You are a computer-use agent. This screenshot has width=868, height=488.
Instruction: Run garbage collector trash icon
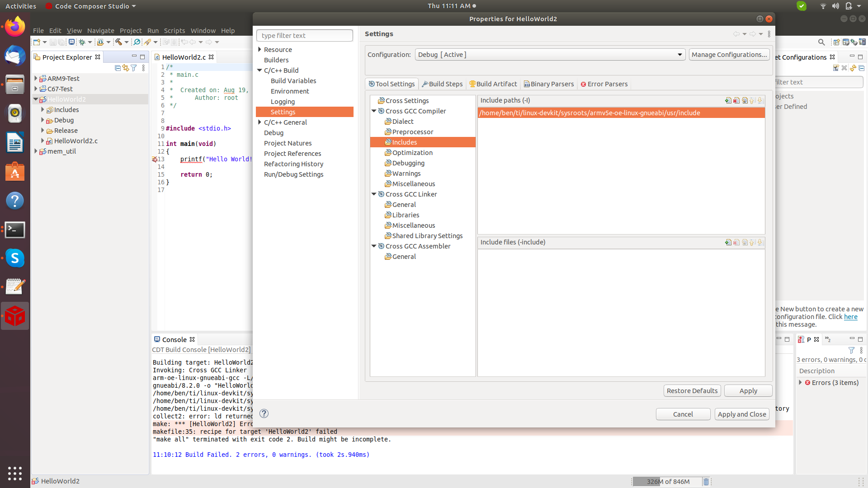(706, 482)
